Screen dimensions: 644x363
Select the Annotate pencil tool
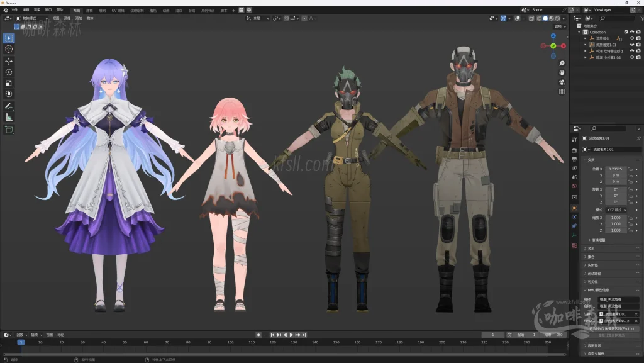pyautogui.click(x=9, y=106)
